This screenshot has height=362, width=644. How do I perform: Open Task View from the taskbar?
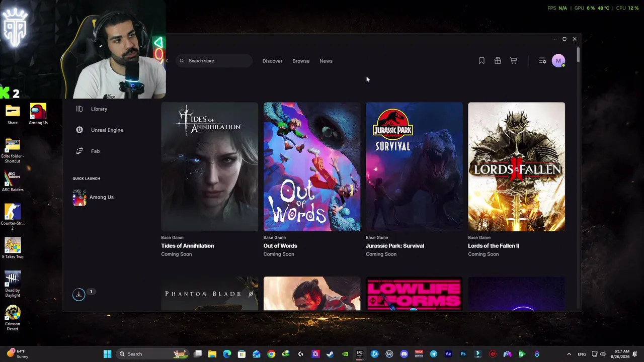pyautogui.click(x=198, y=354)
